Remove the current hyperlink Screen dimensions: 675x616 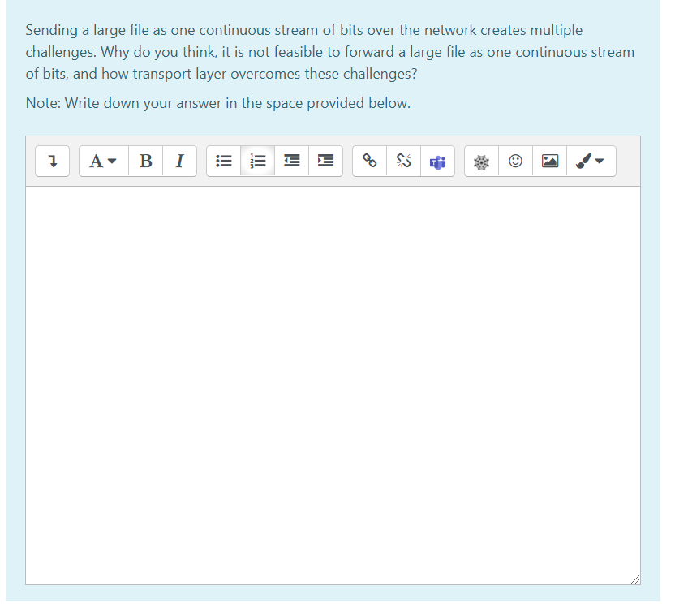pyautogui.click(x=403, y=161)
